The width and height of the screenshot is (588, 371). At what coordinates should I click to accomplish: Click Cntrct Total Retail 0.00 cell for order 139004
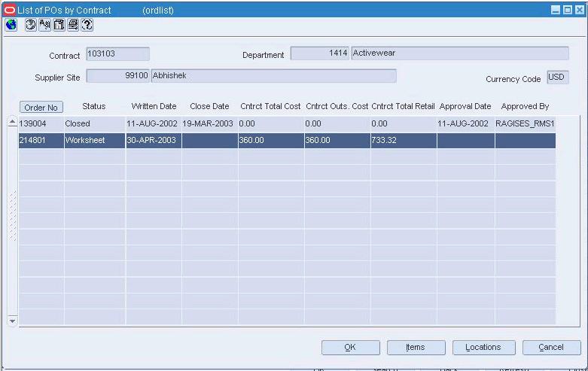(404, 123)
